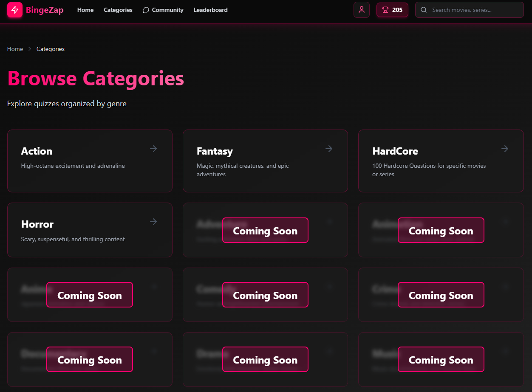Click Coming Soon on the Comedy card

[x=265, y=294]
